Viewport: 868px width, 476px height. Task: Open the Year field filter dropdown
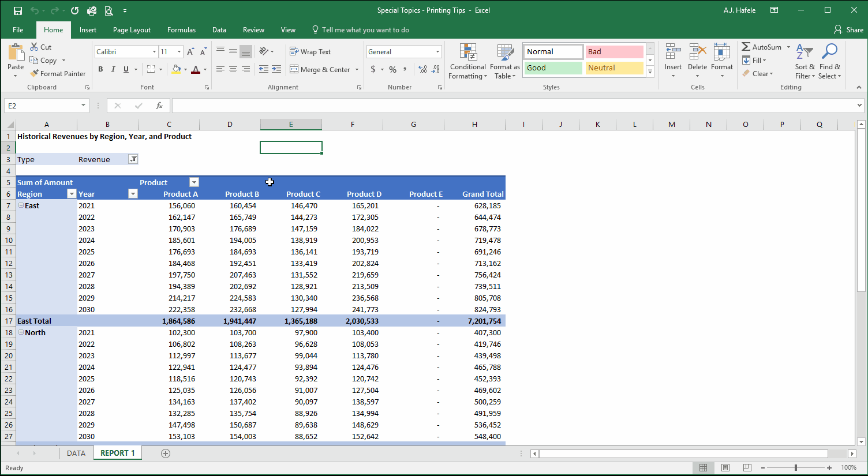[x=133, y=194]
